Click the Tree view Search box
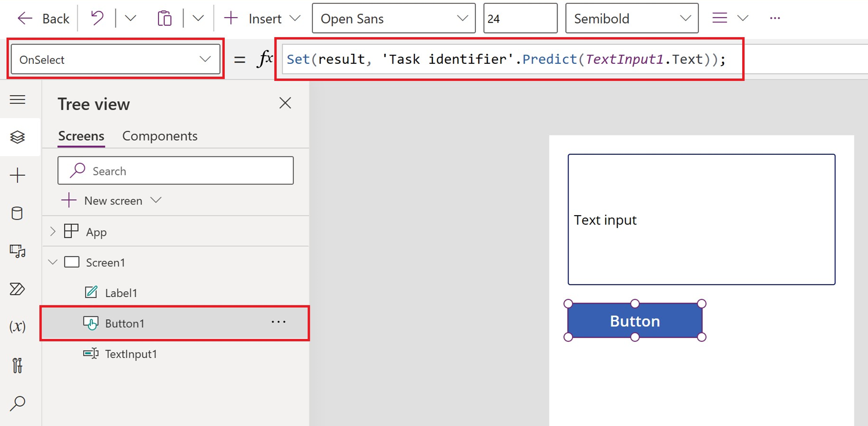Viewport: 868px width, 426px height. 175,170
